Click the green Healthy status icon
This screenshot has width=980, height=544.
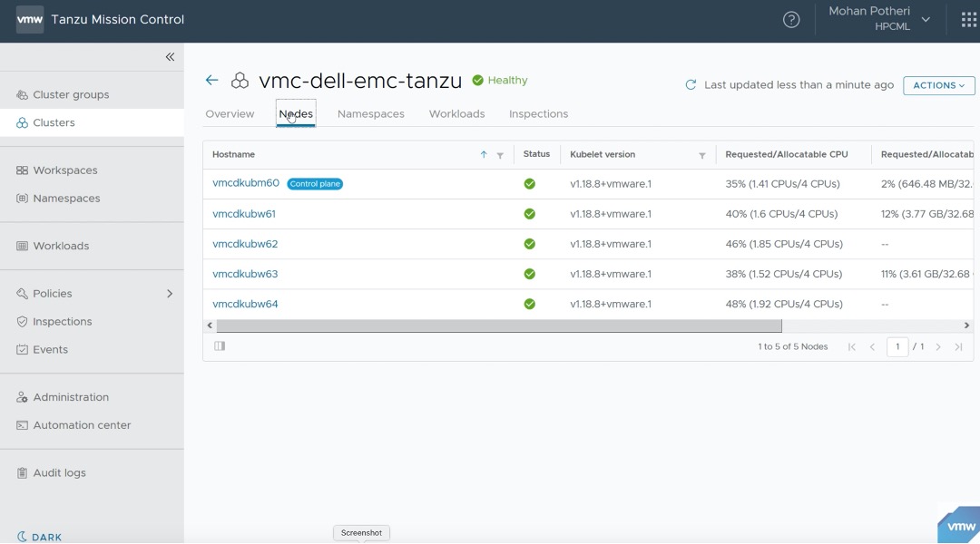(x=477, y=80)
